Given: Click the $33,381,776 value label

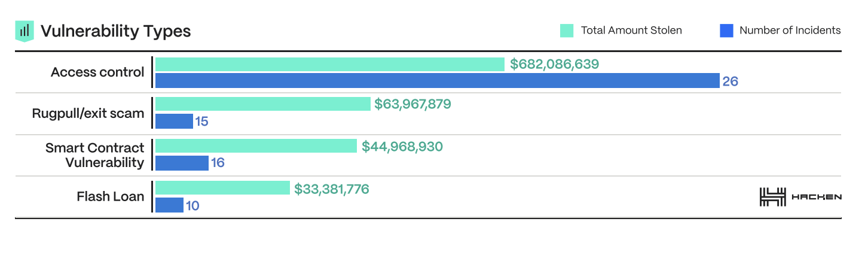Looking at the screenshot, I should pos(331,189).
